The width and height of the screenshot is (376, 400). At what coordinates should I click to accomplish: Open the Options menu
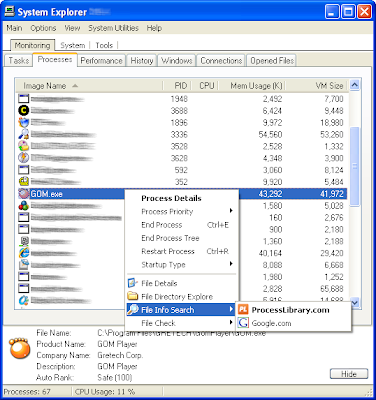[43, 28]
